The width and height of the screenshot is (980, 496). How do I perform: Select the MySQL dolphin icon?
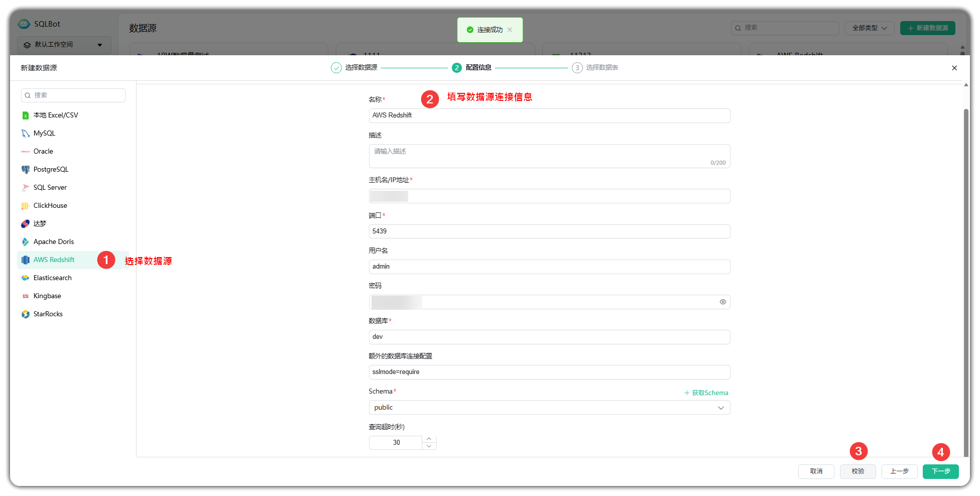pyautogui.click(x=26, y=134)
